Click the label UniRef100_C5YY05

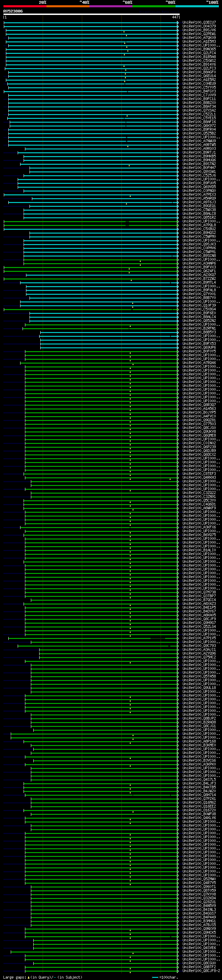click(199, 88)
